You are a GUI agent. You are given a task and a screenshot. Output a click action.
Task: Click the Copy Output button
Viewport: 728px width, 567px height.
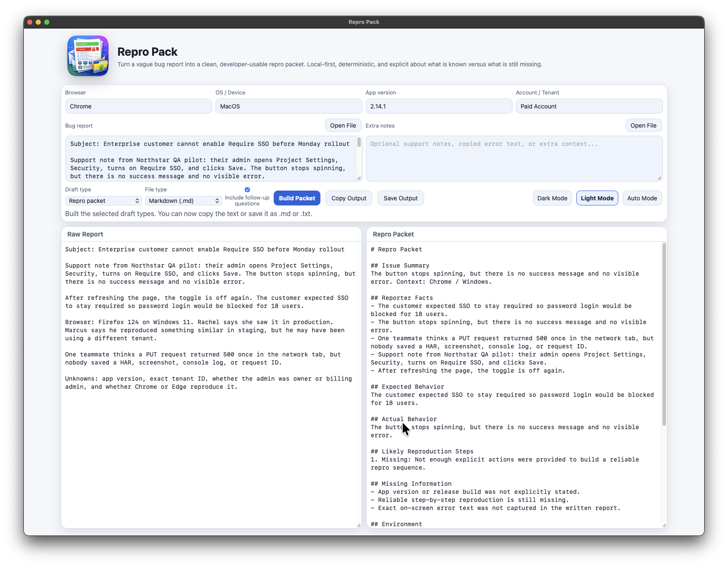pyautogui.click(x=349, y=198)
